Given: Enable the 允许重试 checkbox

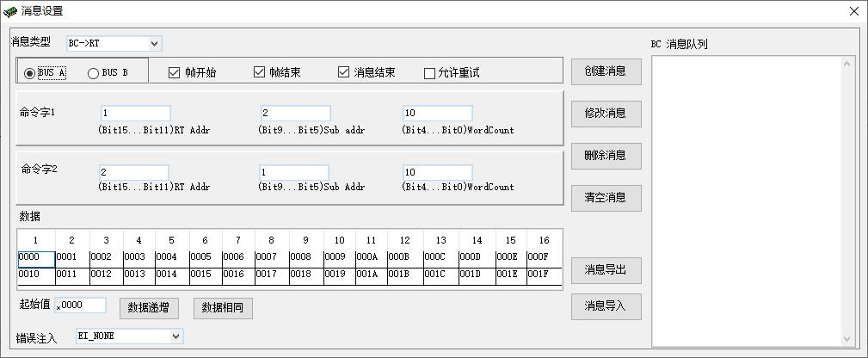Looking at the screenshot, I should tap(429, 73).
